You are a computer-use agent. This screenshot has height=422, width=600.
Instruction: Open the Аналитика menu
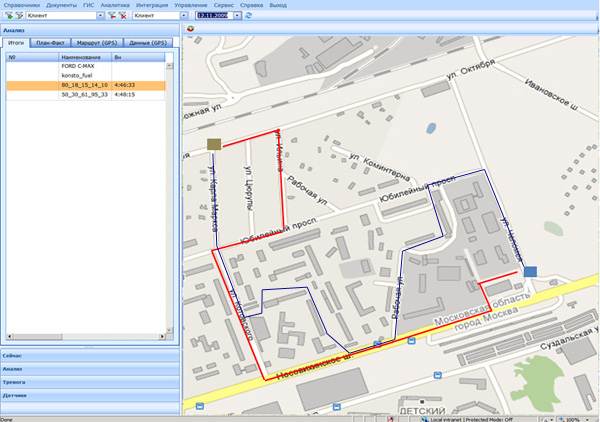tap(115, 5)
